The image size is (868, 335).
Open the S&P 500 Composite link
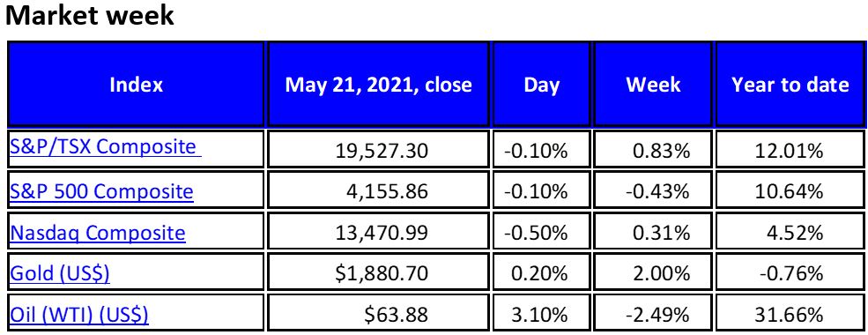tap(102, 191)
